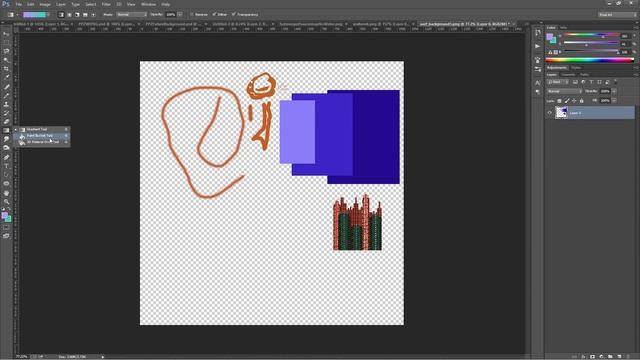Open the Edit menu
Viewport: 640px width, 360px height.
click(x=31, y=4)
